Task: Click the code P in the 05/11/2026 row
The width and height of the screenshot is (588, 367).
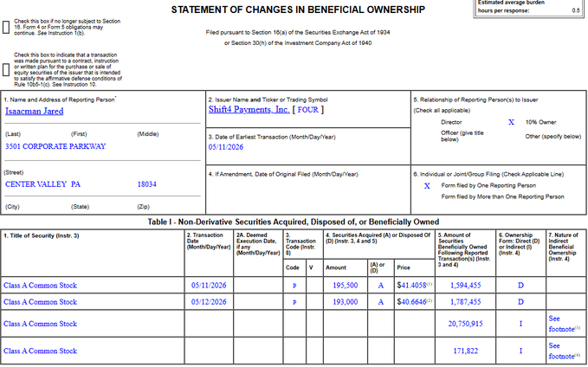Action: pyautogui.click(x=294, y=286)
